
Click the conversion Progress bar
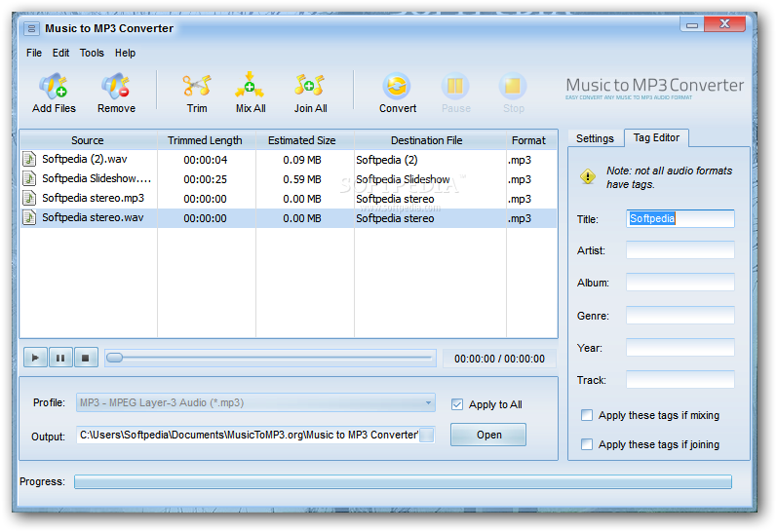[x=403, y=481]
